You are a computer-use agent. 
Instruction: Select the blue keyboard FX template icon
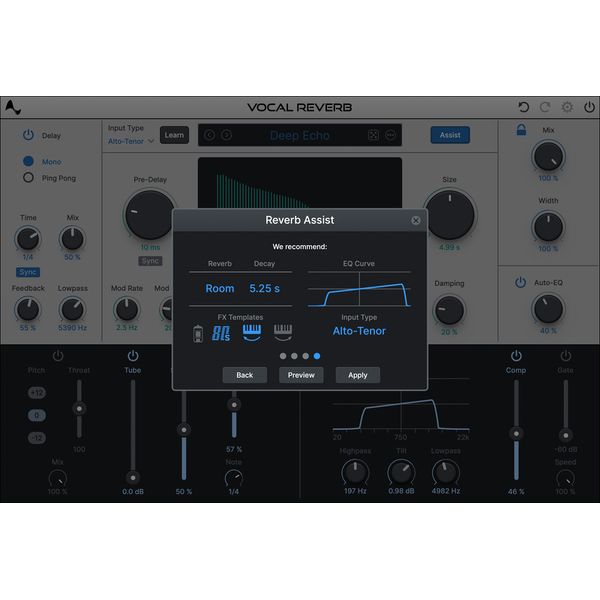click(x=252, y=333)
